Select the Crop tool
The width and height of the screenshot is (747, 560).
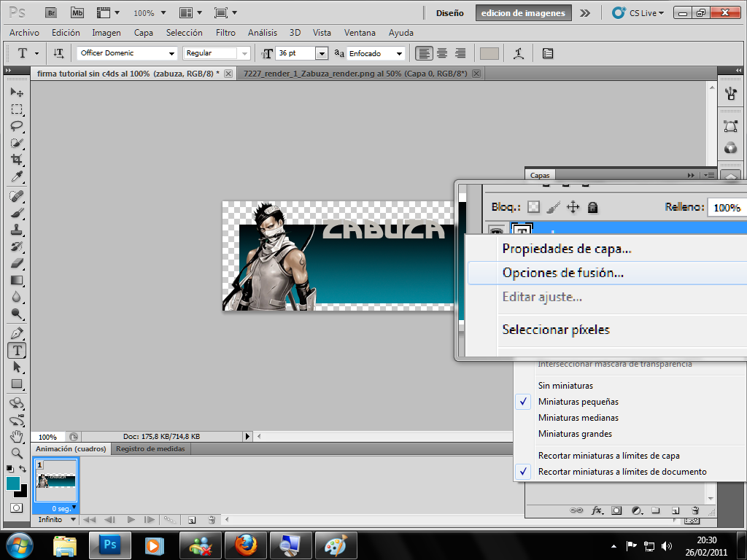pos(17,160)
